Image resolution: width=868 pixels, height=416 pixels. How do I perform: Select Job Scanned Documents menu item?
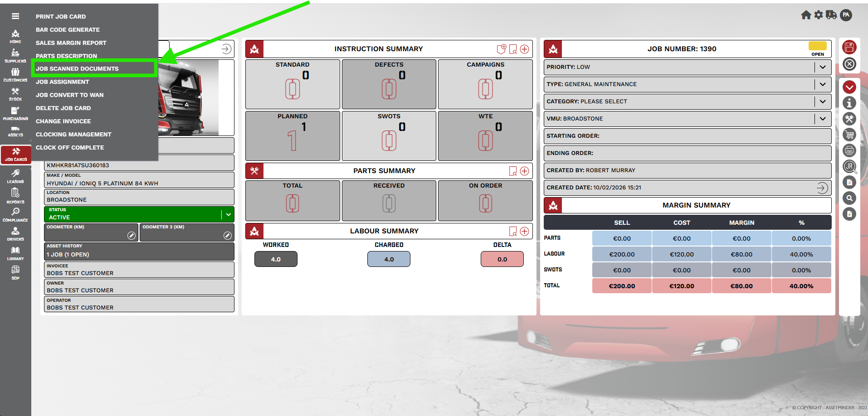77,69
